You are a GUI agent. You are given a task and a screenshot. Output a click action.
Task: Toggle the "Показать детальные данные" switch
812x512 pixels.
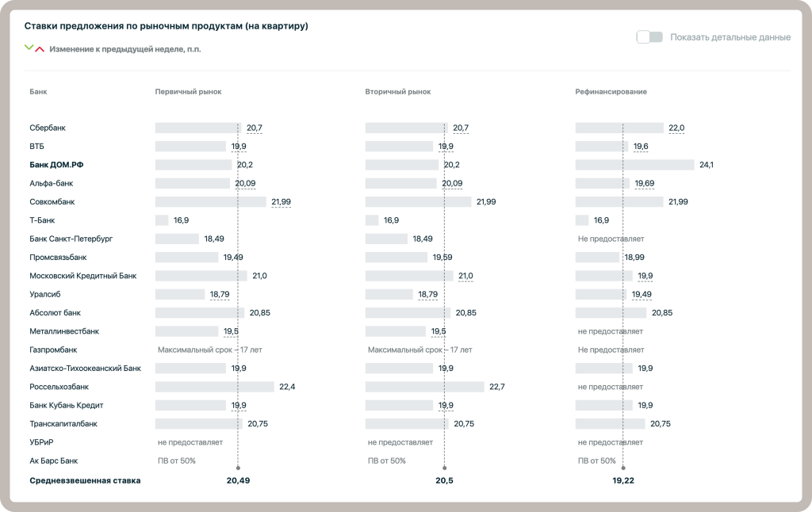[649, 37]
